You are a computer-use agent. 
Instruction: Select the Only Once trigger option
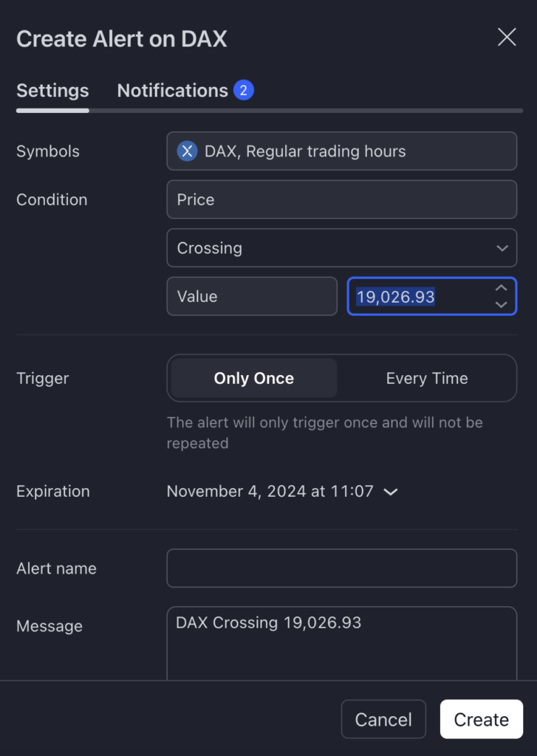(254, 378)
